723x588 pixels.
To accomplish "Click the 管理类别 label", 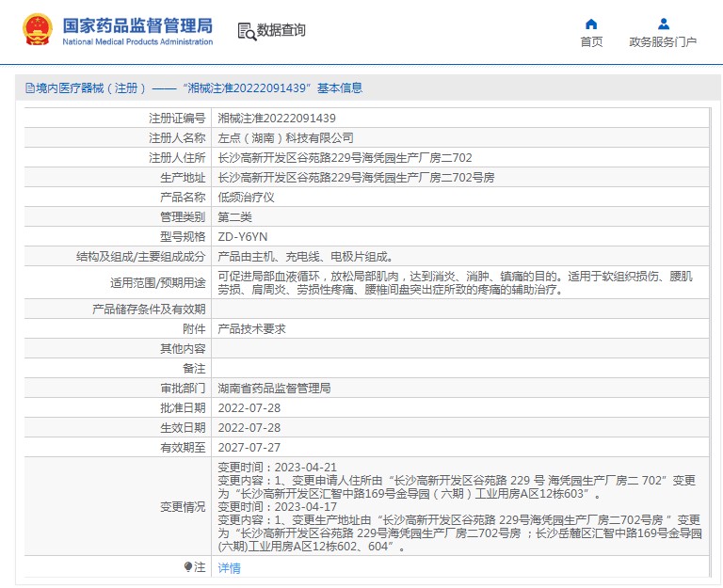I will point(183,217).
